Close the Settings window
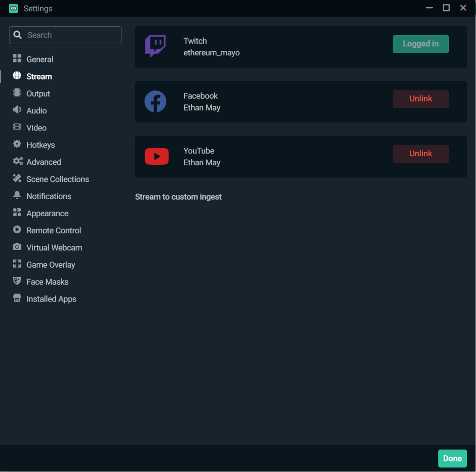 (x=463, y=8)
